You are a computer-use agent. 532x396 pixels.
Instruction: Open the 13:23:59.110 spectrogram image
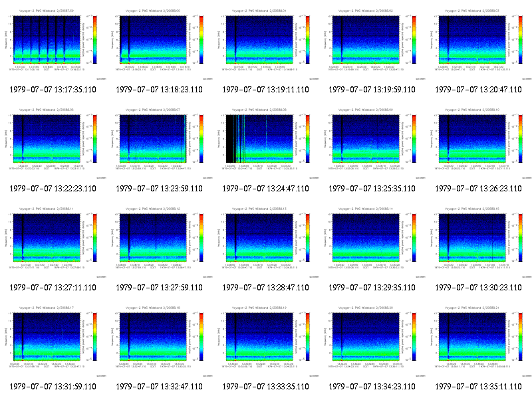[160, 143]
